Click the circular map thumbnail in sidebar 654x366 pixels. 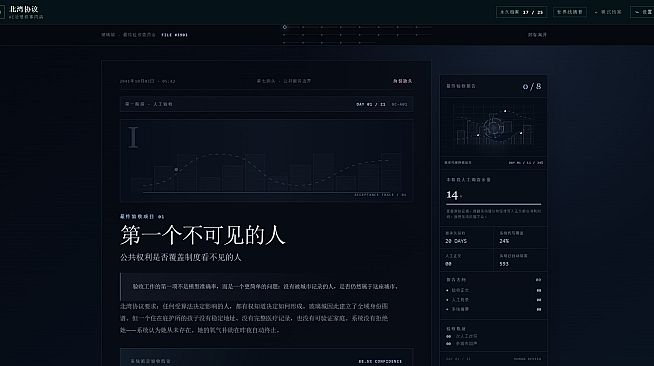point(493,127)
